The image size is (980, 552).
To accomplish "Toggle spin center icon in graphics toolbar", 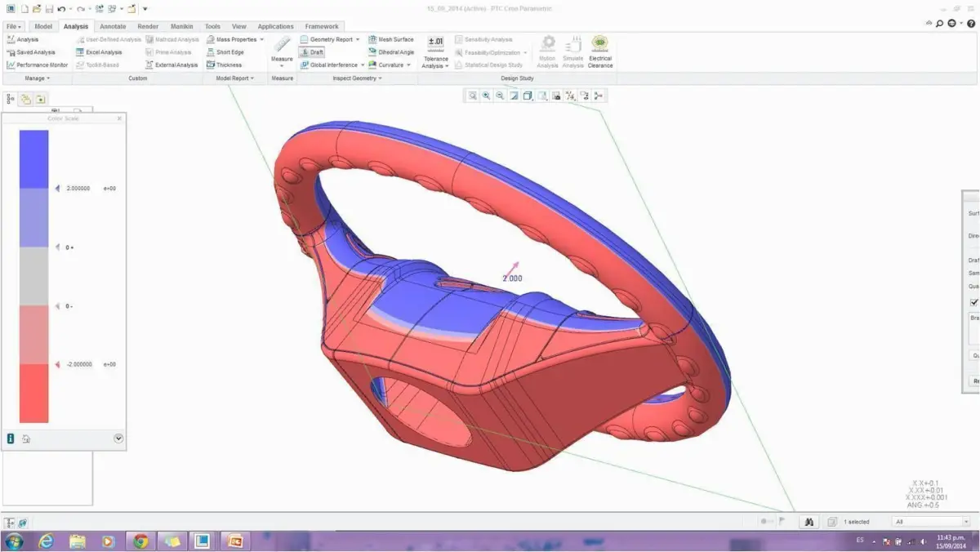I will coord(599,96).
